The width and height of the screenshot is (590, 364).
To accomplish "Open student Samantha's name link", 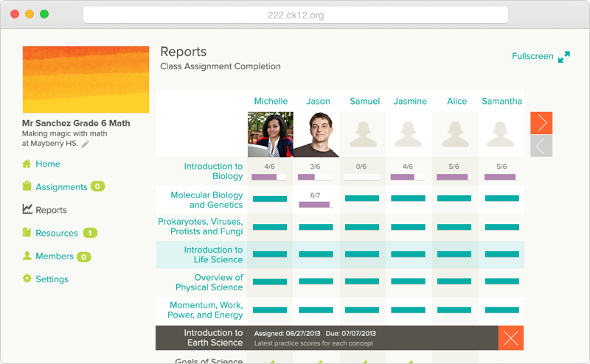I will coord(502,101).
